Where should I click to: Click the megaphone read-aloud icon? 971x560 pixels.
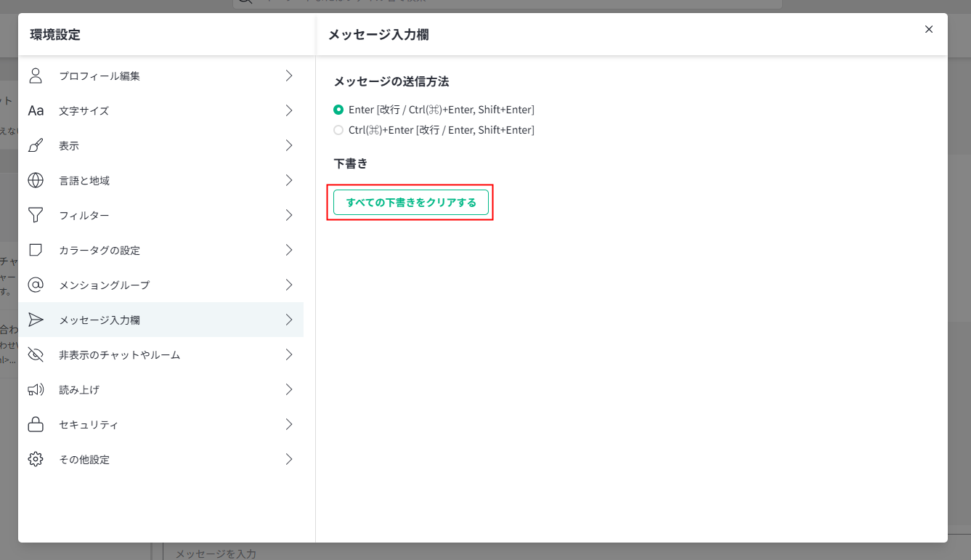[x=36, y=390]
